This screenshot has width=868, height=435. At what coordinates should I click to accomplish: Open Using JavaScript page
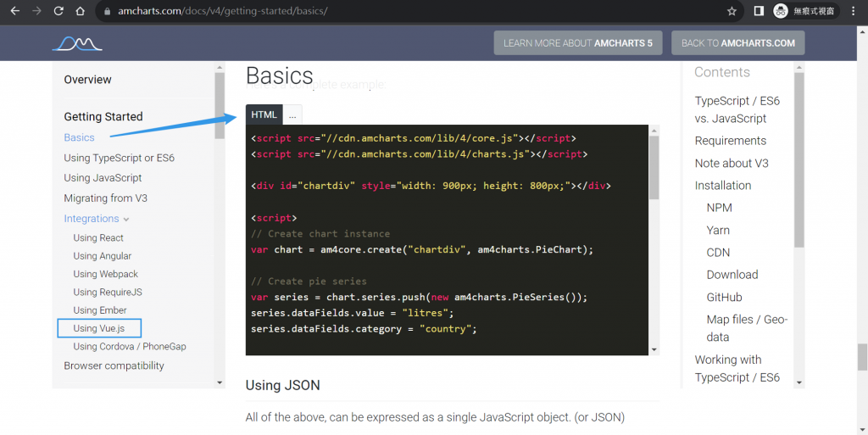(x=103, y=178)
